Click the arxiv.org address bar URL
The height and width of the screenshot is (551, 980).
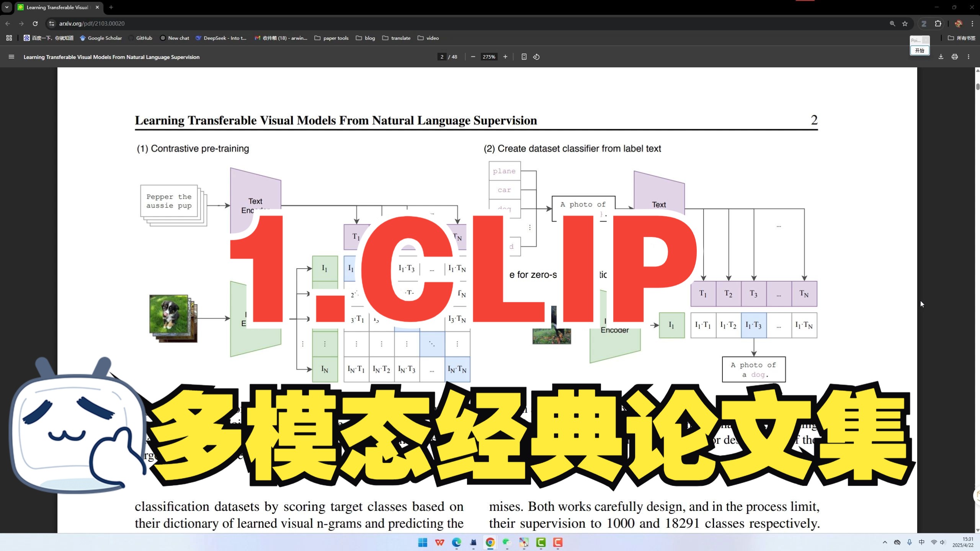coord(92,23)
